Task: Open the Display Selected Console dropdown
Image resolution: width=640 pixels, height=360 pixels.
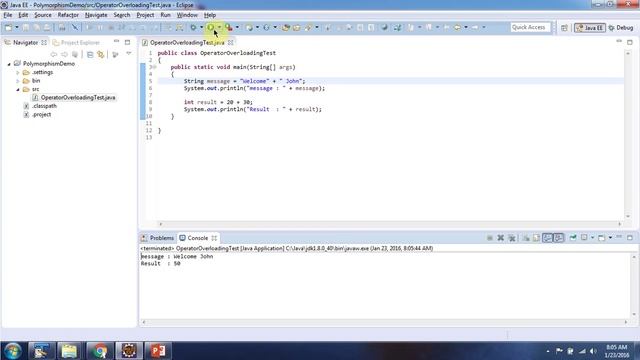Action: tap(592, 238)
